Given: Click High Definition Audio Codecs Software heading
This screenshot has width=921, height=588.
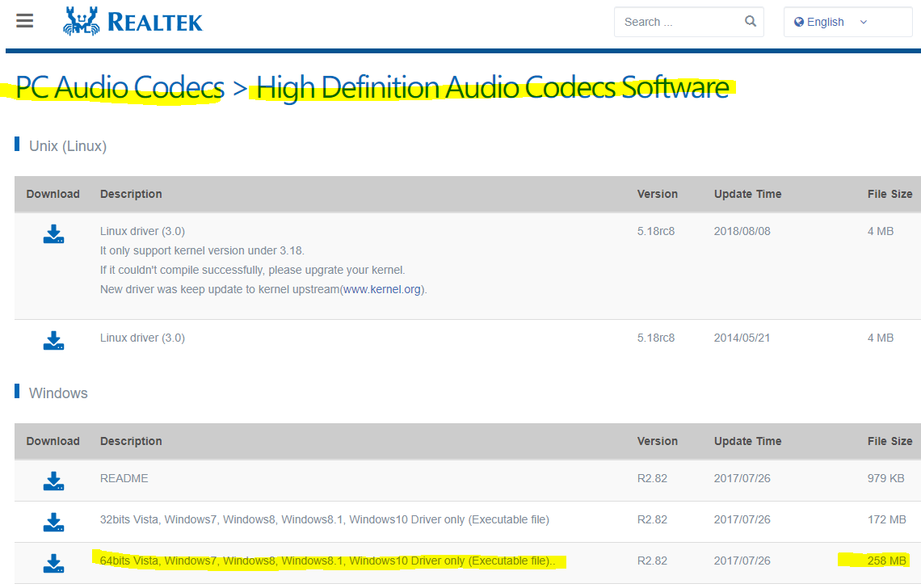Looking at the screenshot, I should click(493, 87).
